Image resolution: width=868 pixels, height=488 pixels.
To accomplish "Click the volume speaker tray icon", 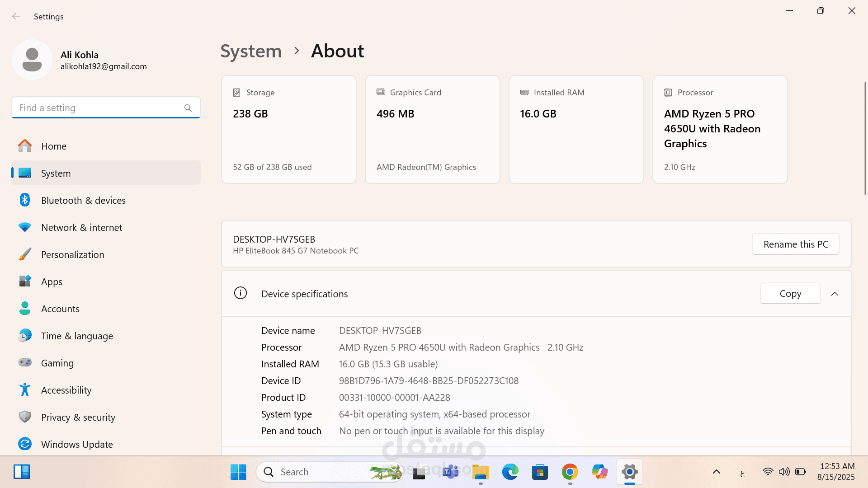I will click(784, 472).
